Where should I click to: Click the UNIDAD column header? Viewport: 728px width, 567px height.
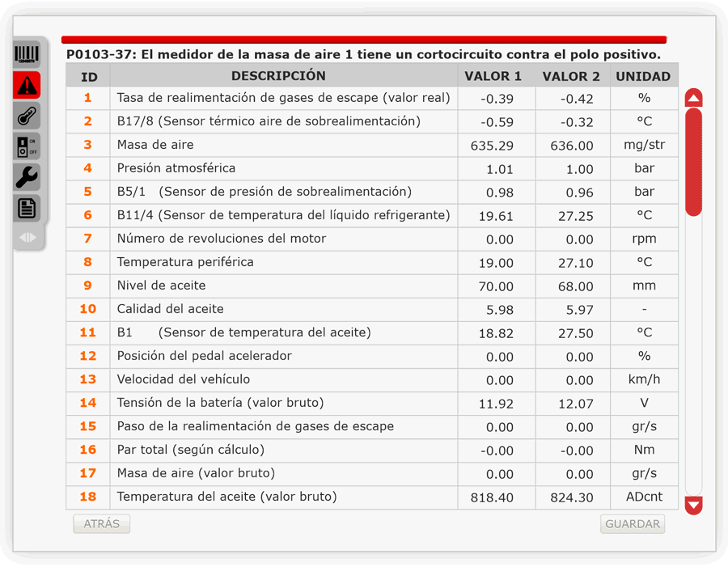[644, 76]
